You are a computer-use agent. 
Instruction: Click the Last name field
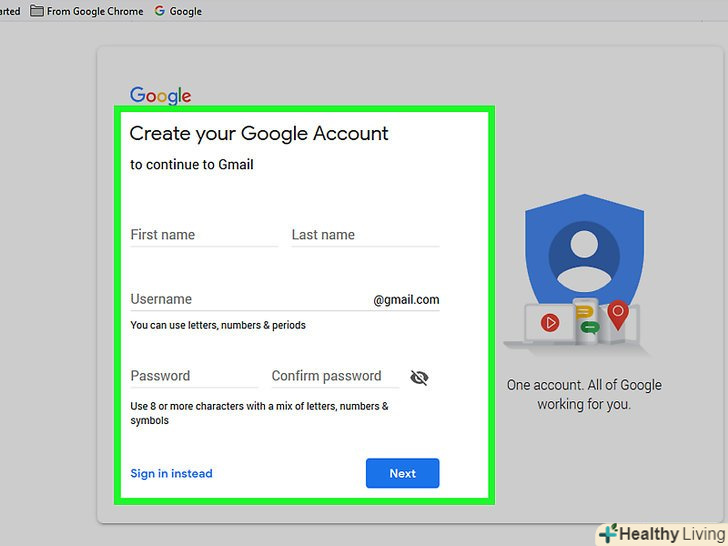coord(365,235)
